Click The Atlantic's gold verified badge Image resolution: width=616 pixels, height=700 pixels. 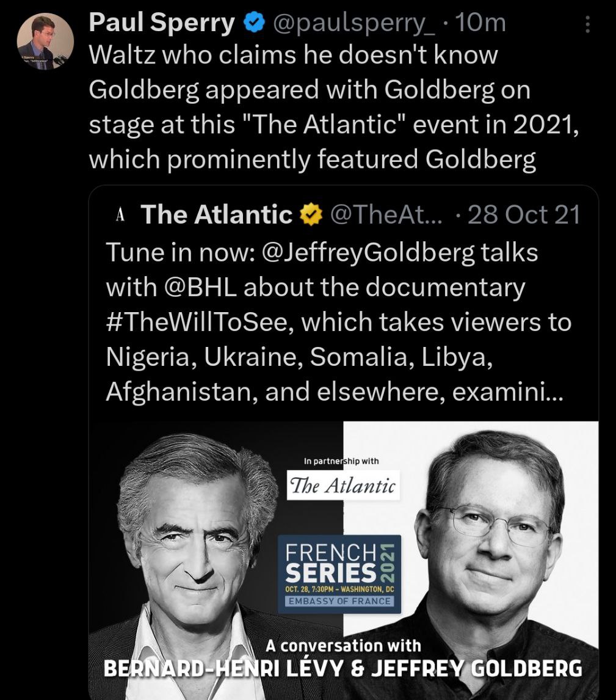[x=311, y=215]
